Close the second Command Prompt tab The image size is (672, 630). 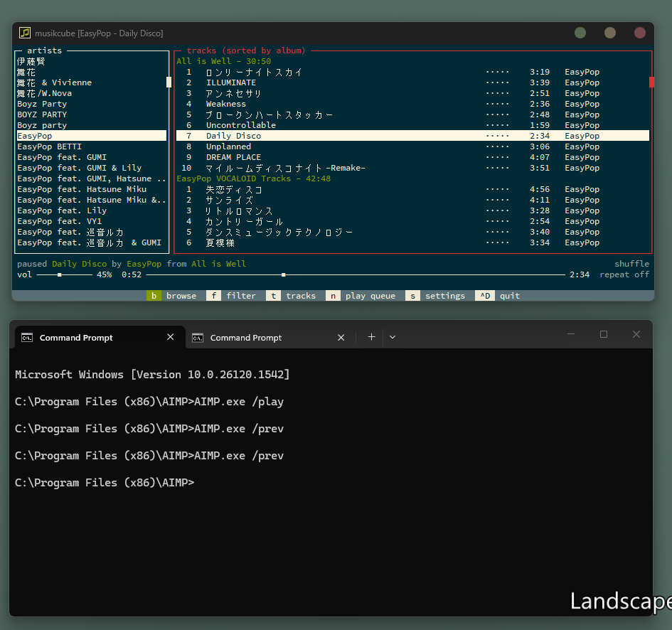341,338
